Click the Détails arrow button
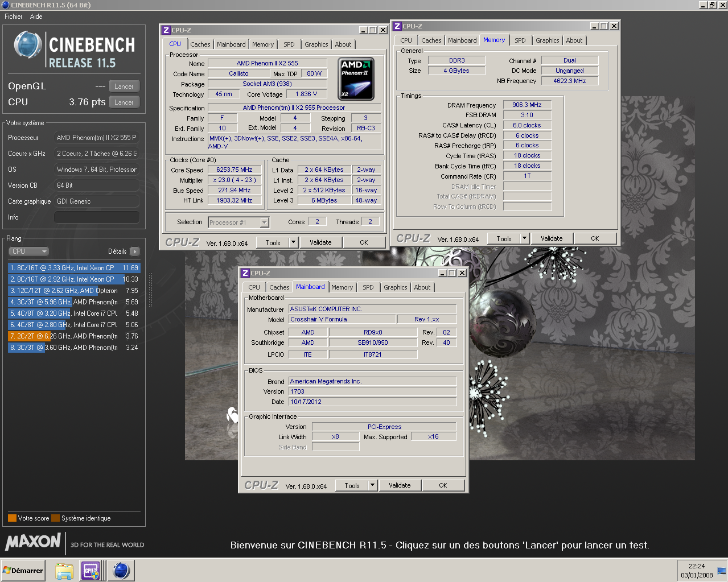Image resolution: width=728 pixels, height=582 pixels. point(135,251)
